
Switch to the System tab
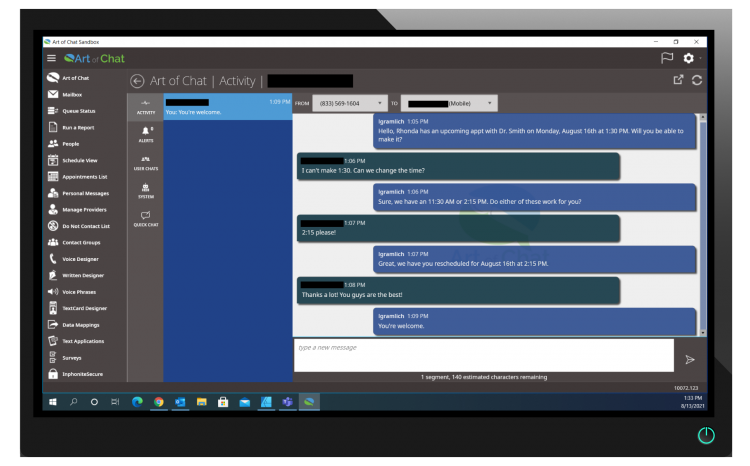coord(146,191)
